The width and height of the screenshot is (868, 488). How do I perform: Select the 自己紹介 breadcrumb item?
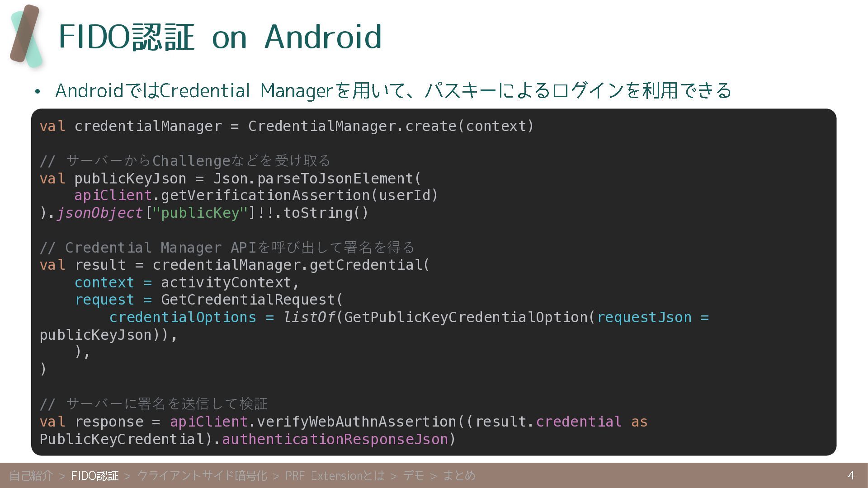[31, 475]
